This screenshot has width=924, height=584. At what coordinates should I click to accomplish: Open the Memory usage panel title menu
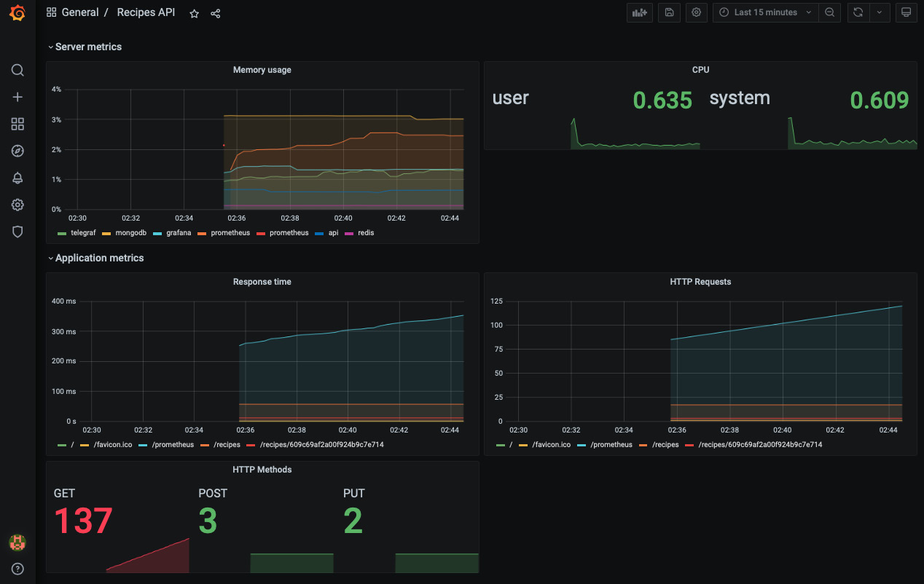coord(262,70)
